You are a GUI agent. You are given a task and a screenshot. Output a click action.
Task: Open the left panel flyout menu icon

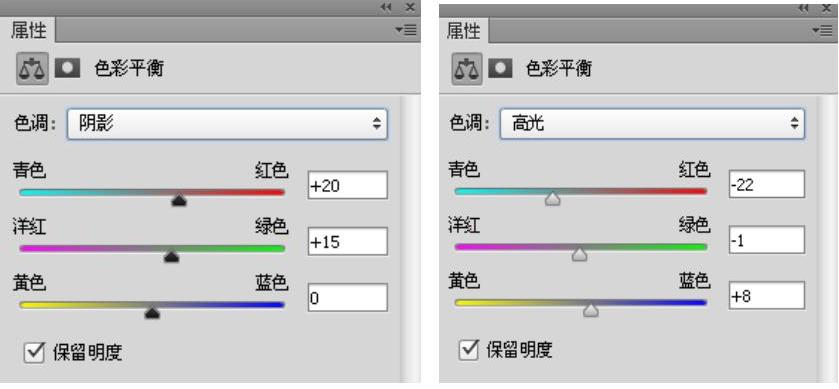(x=407, y=30)
